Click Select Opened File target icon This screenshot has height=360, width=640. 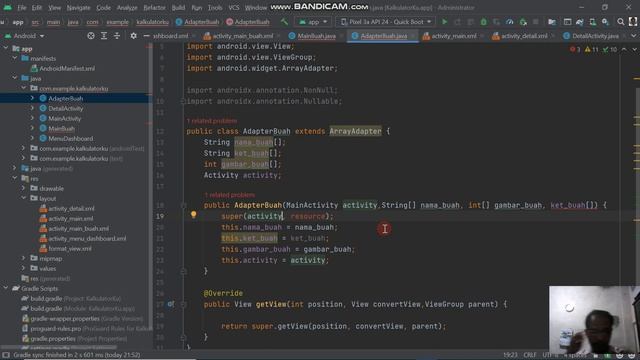91,36
